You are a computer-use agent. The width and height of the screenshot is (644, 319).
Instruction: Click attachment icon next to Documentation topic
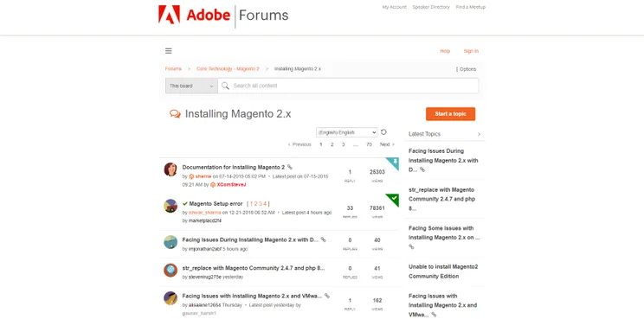click(x=290, y=168)
